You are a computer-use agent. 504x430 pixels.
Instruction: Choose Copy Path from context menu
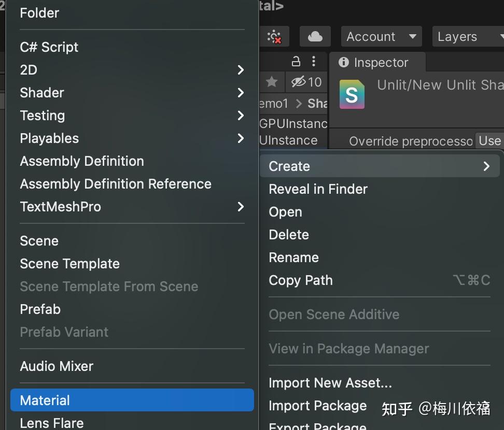(301, 280)
